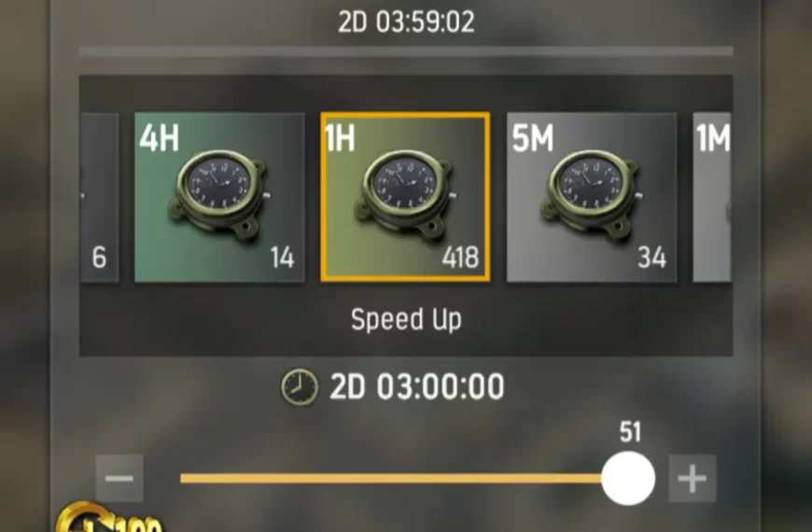The height and width of the screenshot is (532, 812).
Task: Click the 2D 03:00:00 reduction time text
Action: pos(417,386)
